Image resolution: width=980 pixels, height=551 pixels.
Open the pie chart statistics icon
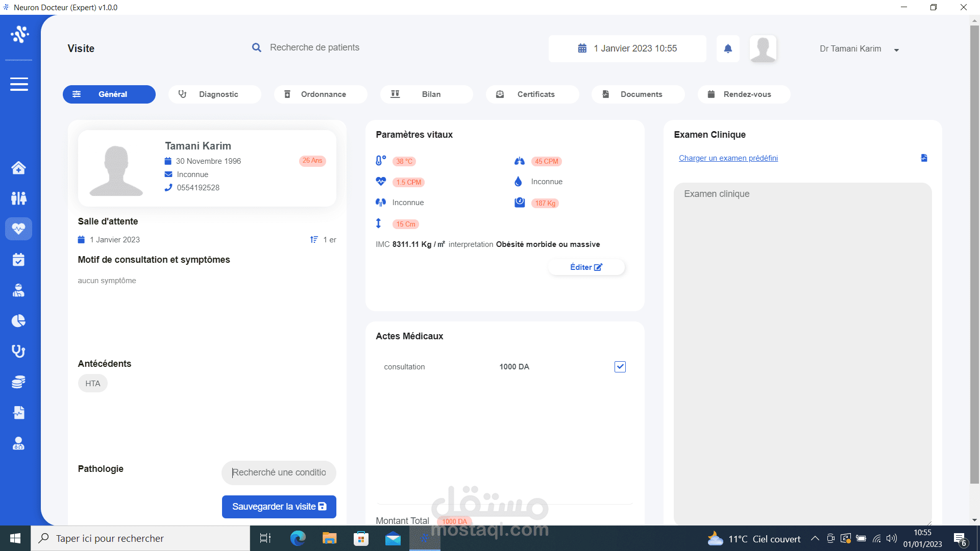pyautogui.click(x=19, y=321)
